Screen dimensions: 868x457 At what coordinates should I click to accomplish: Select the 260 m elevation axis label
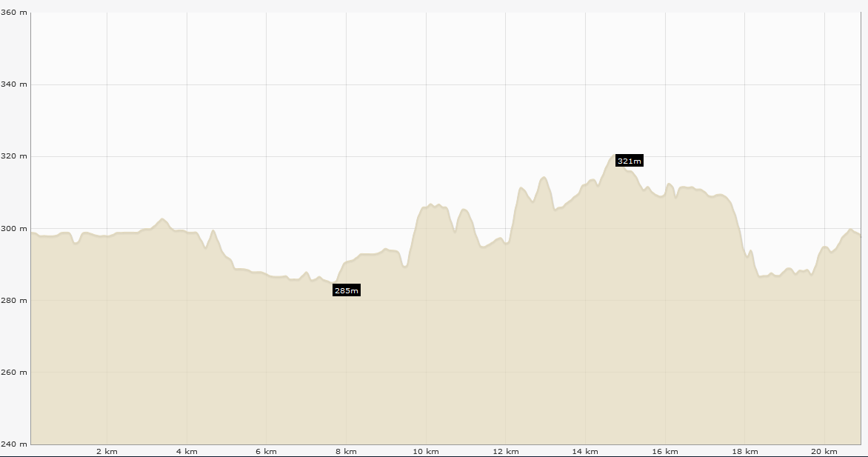point(14,372)
